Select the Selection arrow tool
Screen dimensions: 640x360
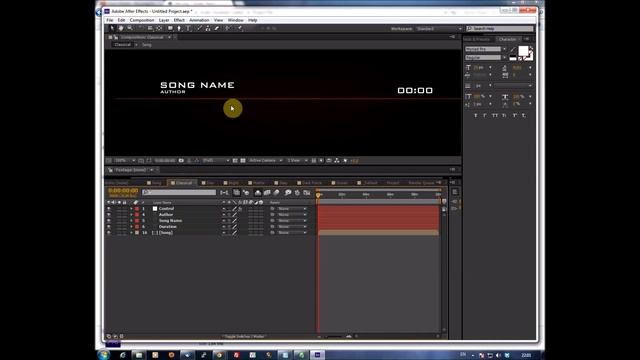coord(112,28)
